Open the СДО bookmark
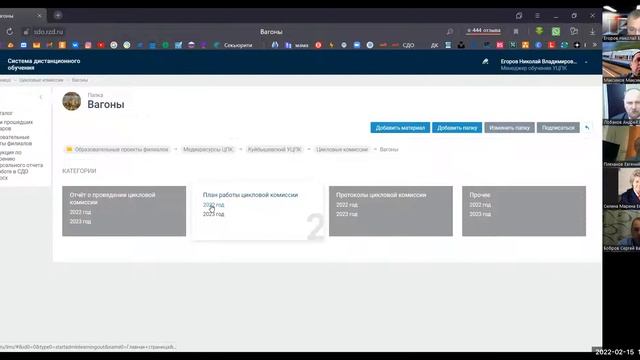Viewport: 640px width, 360px height. pos(403,45)
